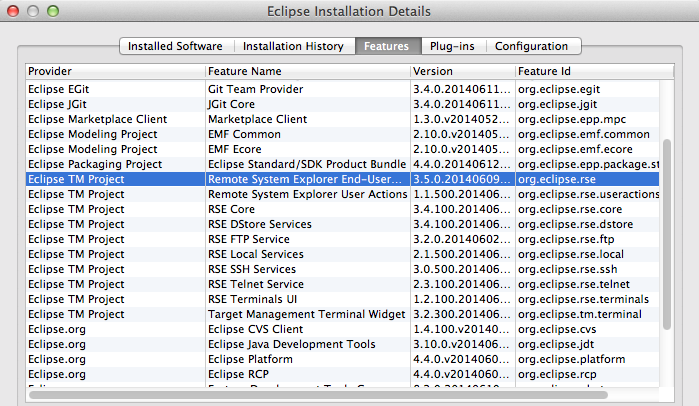This screenshot has height=406, width=699.
Task: Open the Configuration tab
Action: click(531, 46)
